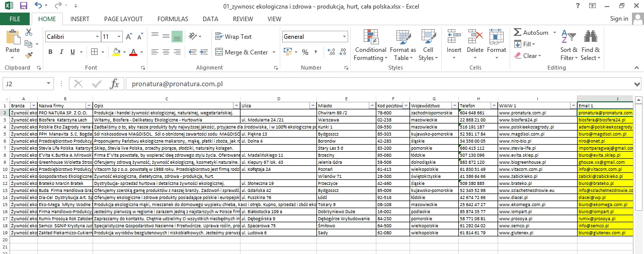The height and width of the screenshot is (254, 644).
Task: Open the Opis column filter dropdown
Action: click(236, 106)
